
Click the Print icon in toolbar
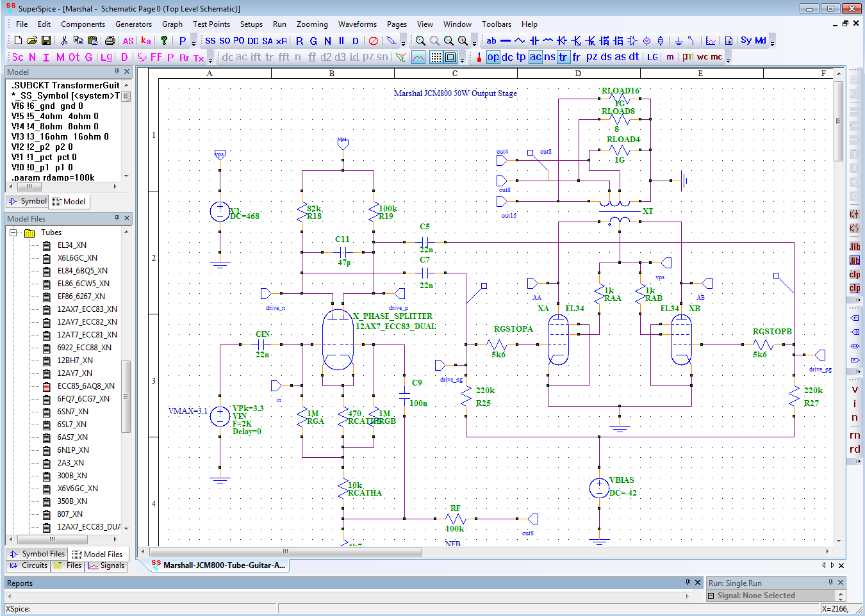[x=110, y=40]
